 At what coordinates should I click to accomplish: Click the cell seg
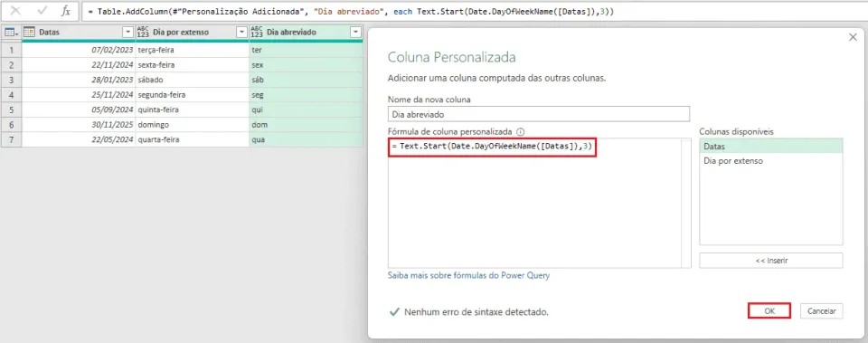point(307,95)
